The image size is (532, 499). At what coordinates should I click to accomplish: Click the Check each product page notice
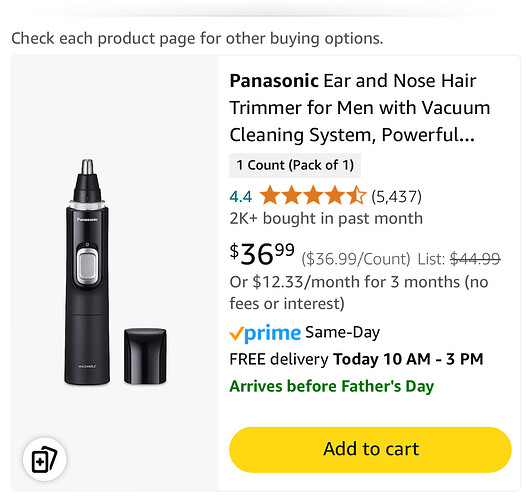click(x=197, y=38)
